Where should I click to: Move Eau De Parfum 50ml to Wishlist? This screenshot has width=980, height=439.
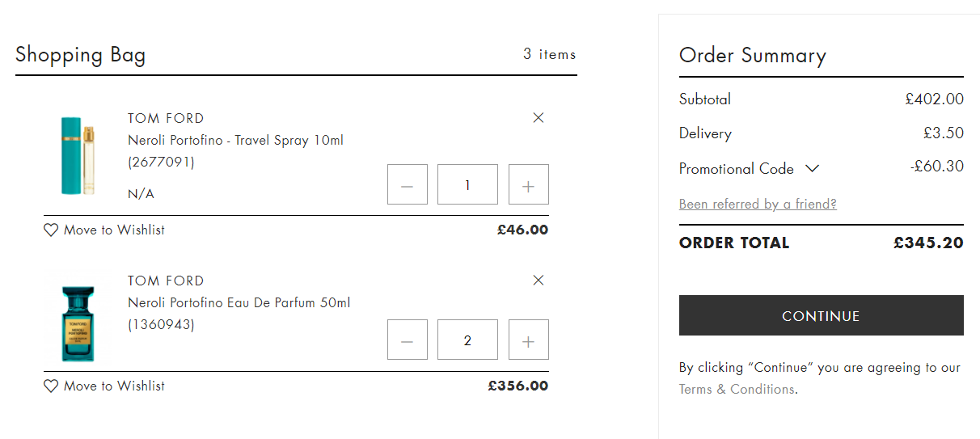tap(104, 386)
